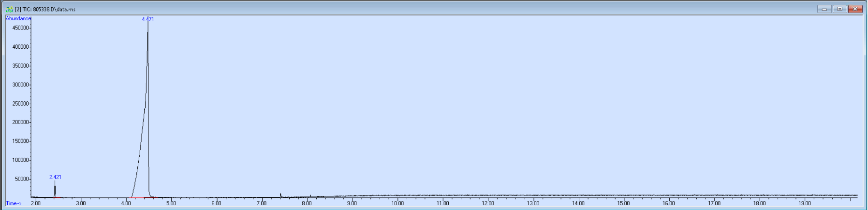Click the 350000 abundance tick label

(x=21, y=66)
